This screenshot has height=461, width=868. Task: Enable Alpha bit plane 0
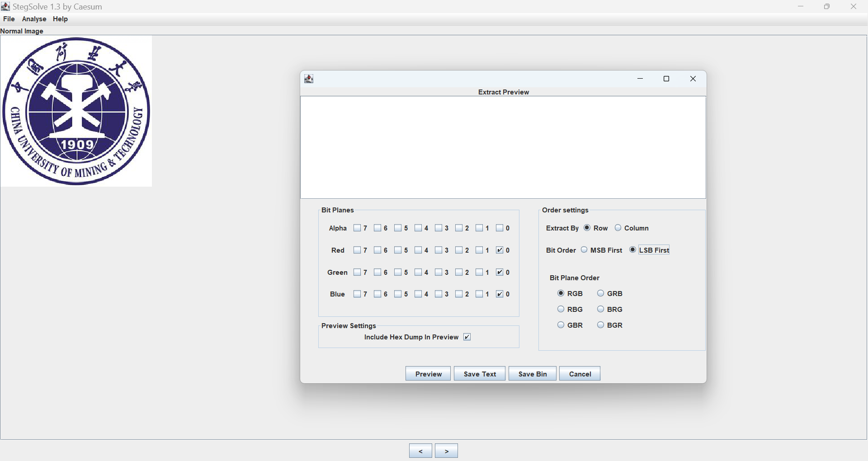pyautogui.click(x=500, y=228)
